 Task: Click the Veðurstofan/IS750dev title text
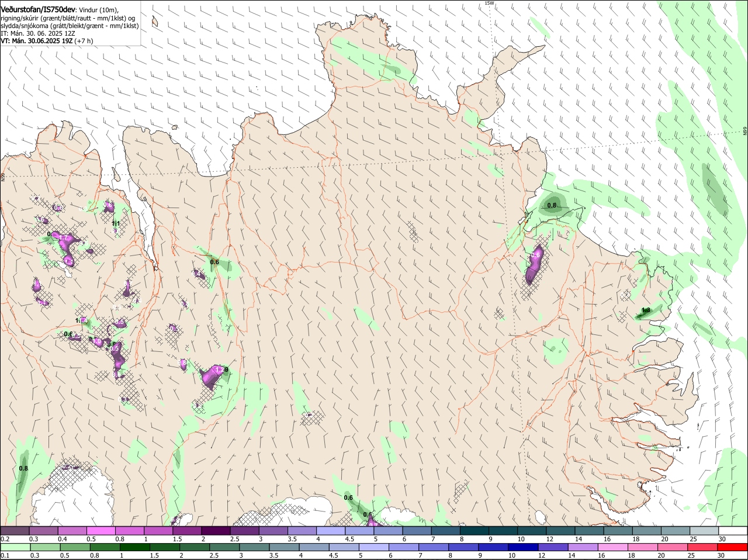coord(38,9)
